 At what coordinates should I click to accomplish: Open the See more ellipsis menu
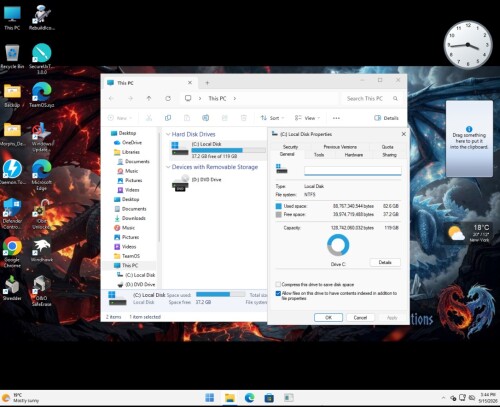pos(336,118)
